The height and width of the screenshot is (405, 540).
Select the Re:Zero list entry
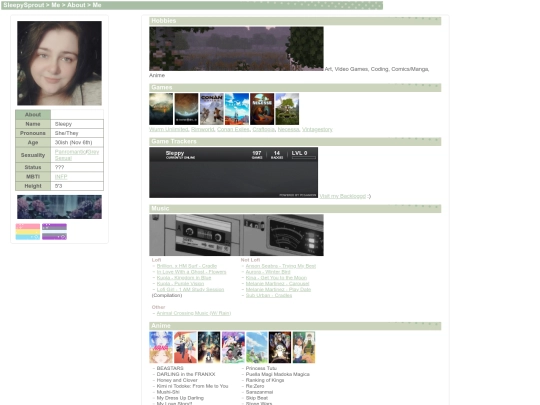tap(255, 386)
